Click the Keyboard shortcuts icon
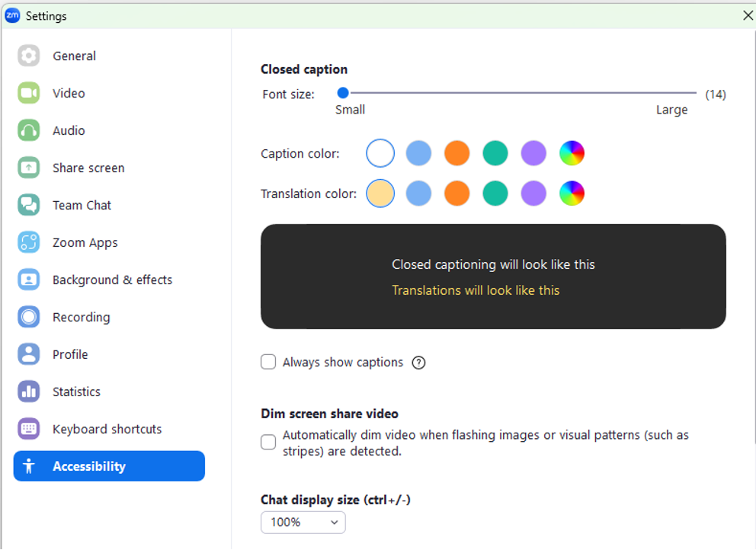The height and width of the screenshot is (550, 756). point(29,429)
